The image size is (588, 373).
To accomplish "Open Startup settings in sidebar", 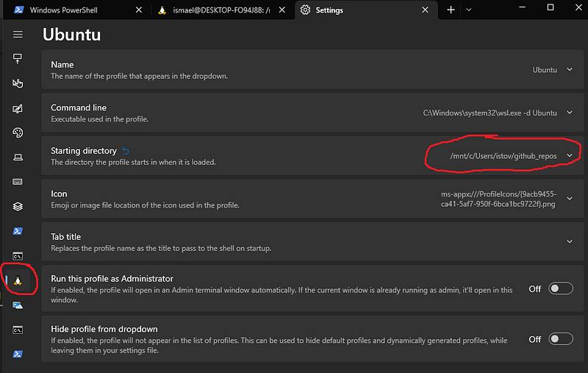I will coord(18,59).
